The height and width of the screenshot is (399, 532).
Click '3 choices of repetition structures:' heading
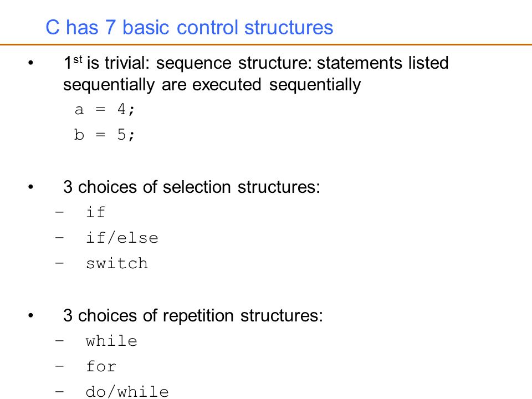[x=193, y=315]
